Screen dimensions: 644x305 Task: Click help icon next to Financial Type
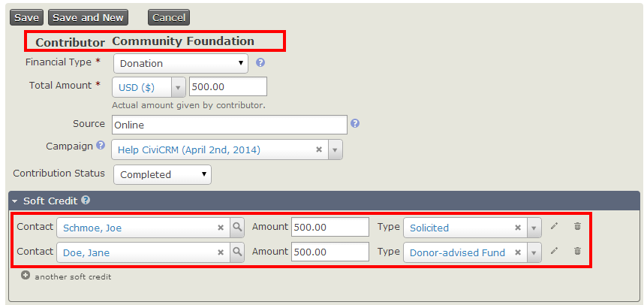pos(260,63)
